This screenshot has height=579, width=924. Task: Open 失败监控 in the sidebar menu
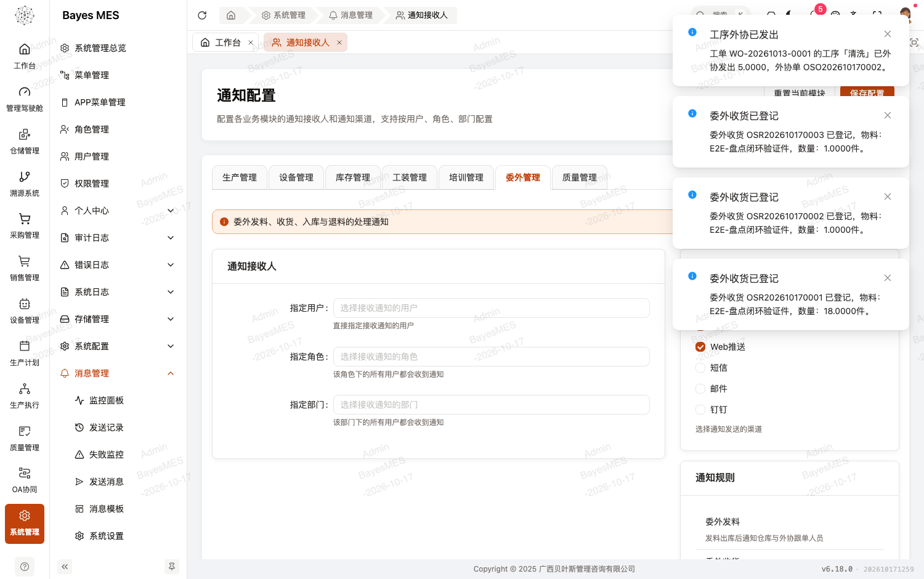click(117, 455)
